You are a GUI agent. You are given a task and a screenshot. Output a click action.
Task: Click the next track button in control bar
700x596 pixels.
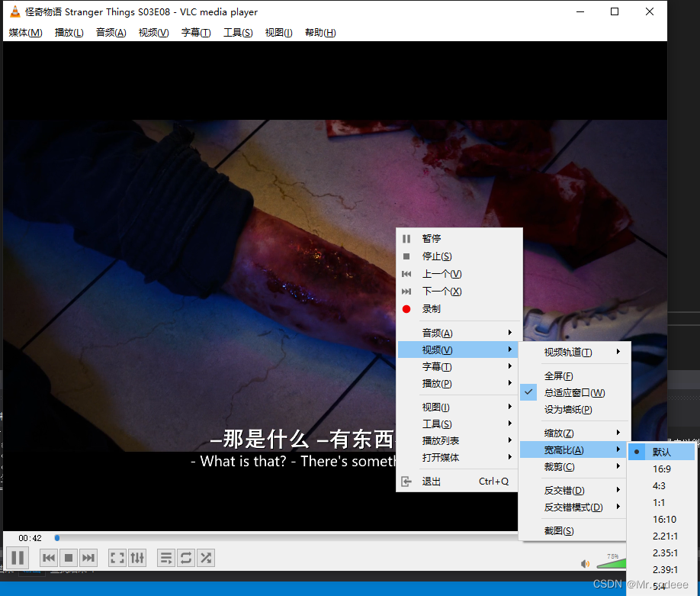88,558
